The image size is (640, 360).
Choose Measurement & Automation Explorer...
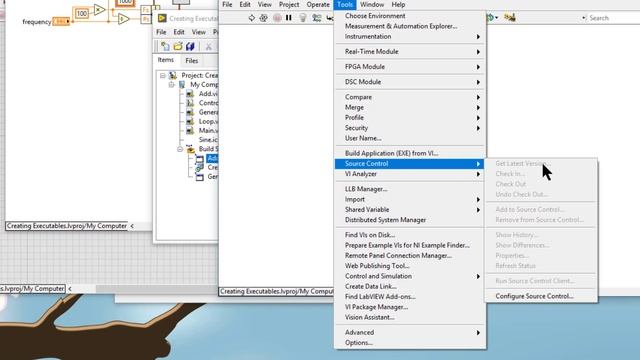point(401,26)
